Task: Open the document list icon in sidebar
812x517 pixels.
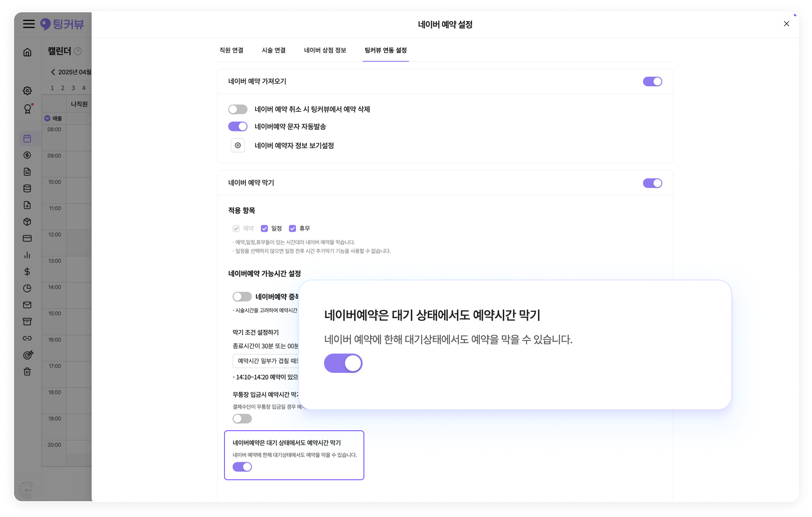Action: (27, 172)
